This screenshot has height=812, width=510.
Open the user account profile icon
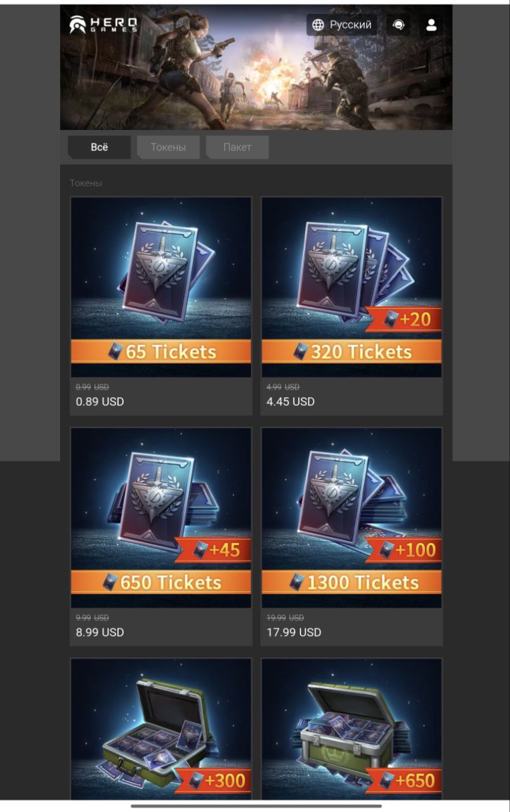coord(431,25)
